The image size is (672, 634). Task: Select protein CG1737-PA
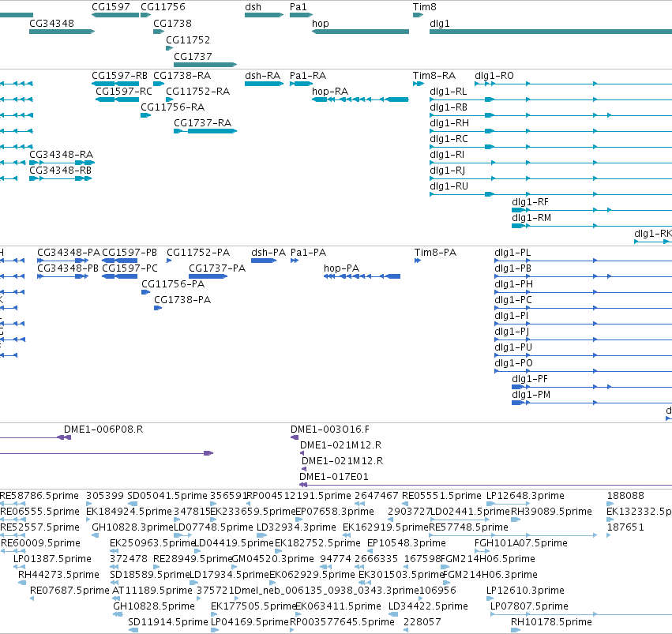coord(217,268)
